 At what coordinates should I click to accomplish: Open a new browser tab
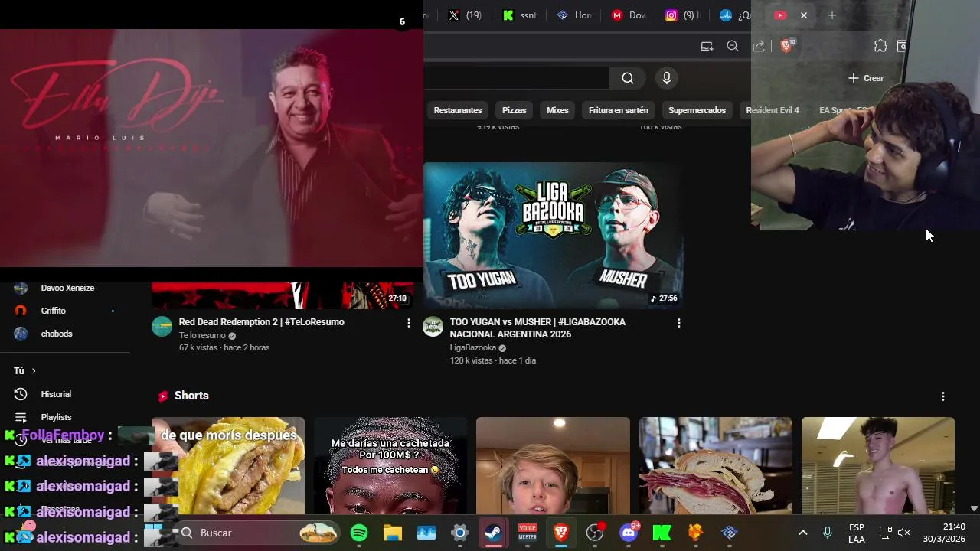coord(832,15)
